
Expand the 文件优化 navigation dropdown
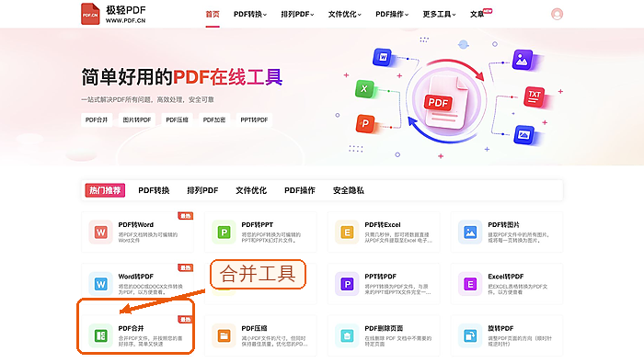[345, 15]
